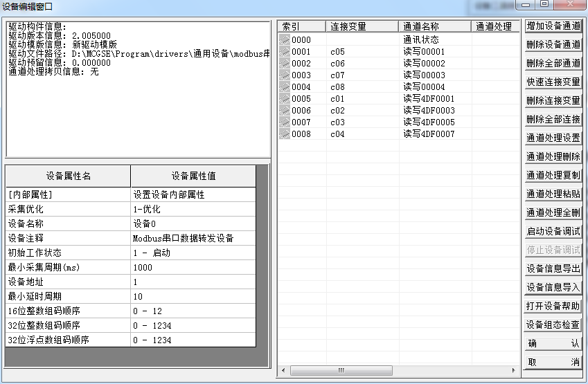Click the channel icon of row 0000
Image resolution: width=588 pixels, height=384 pixels.
tap(285, 39)
